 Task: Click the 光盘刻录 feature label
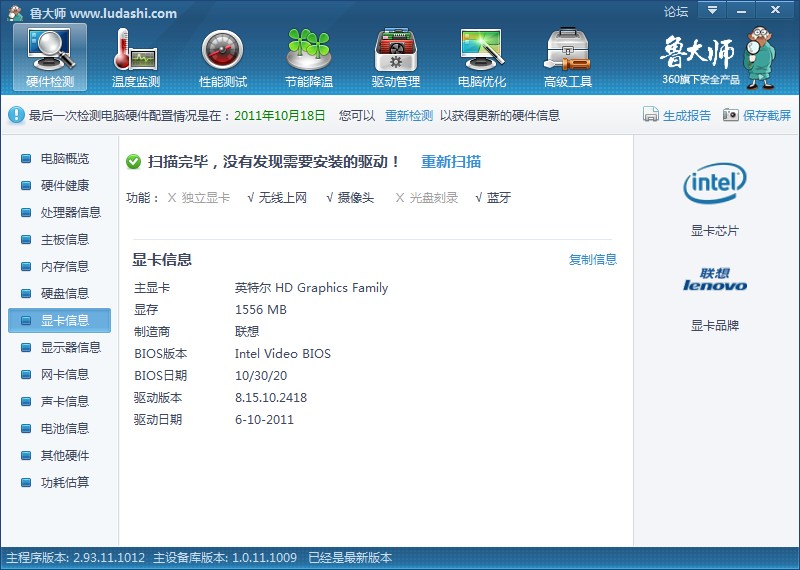coord(434,198)
